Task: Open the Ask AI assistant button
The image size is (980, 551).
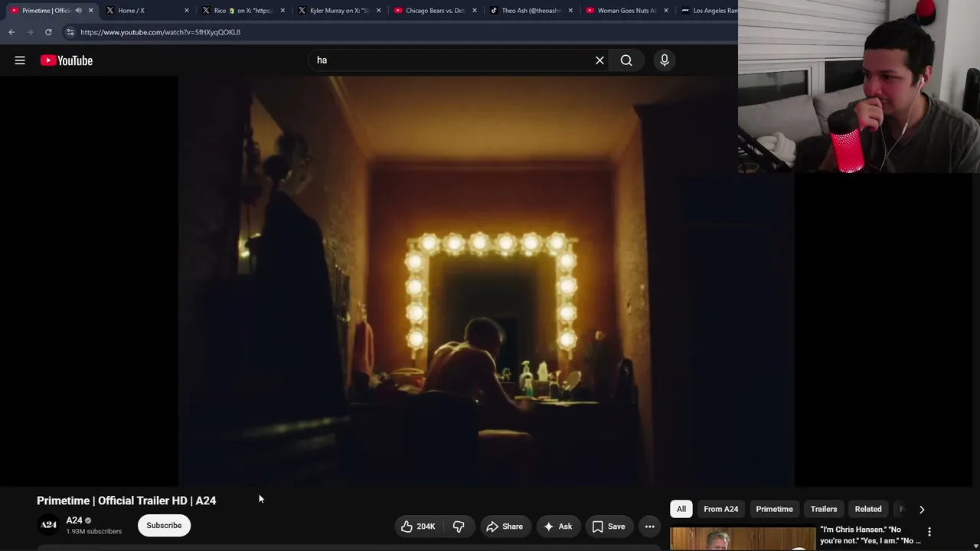Action: (558, 527)
